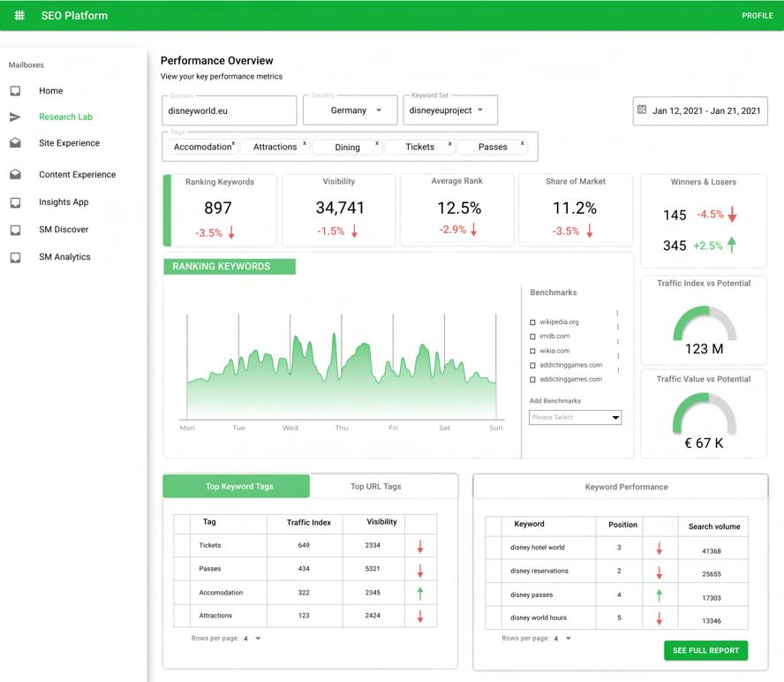This screenshot has height=682, width=784.
Task: Remove the Dining tag chip
Action: 377,143
